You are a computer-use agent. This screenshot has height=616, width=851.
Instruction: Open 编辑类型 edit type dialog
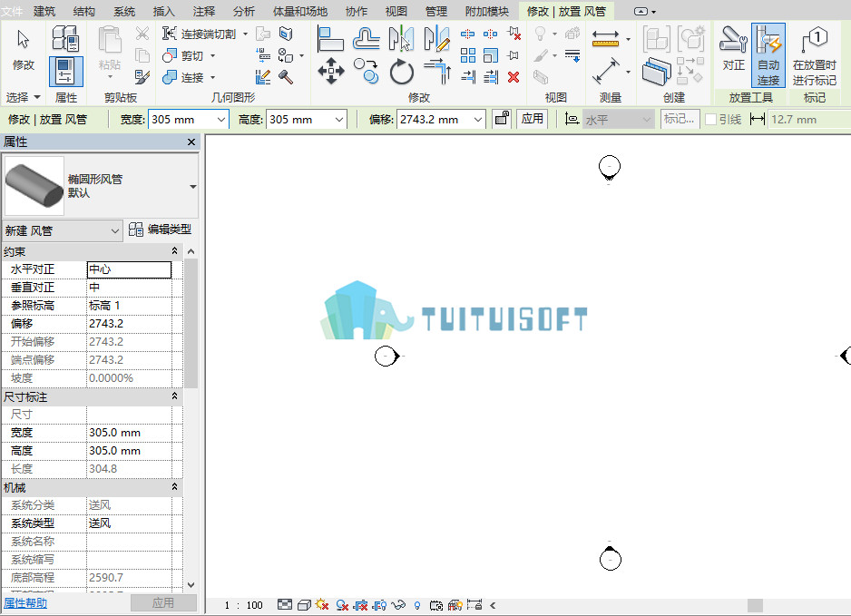pos(161,230)
